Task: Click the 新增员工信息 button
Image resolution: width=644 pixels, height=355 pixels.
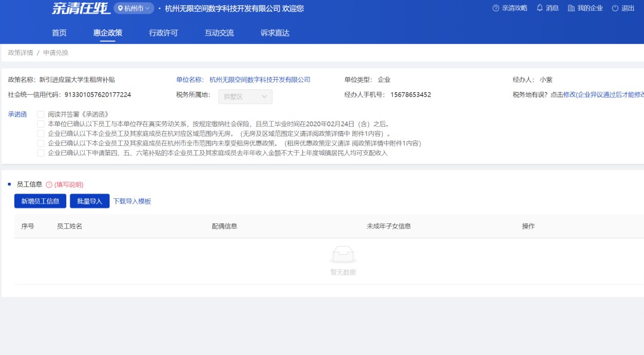Action: click(x=40, y=201)
